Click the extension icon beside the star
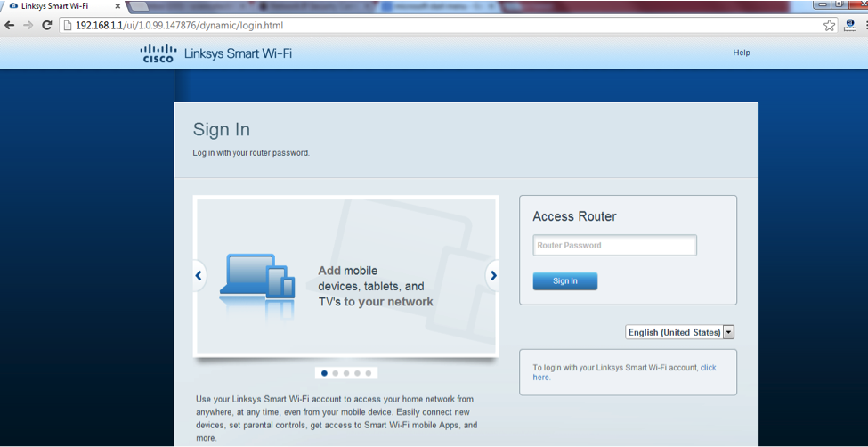This screenshot has height=447, width=868. pos(849,26)
